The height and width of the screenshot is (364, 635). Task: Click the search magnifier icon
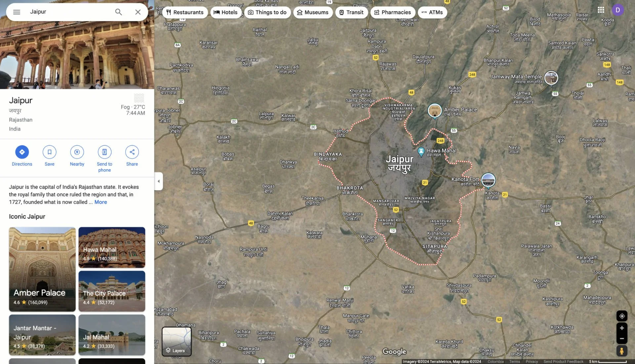(118, 12)
